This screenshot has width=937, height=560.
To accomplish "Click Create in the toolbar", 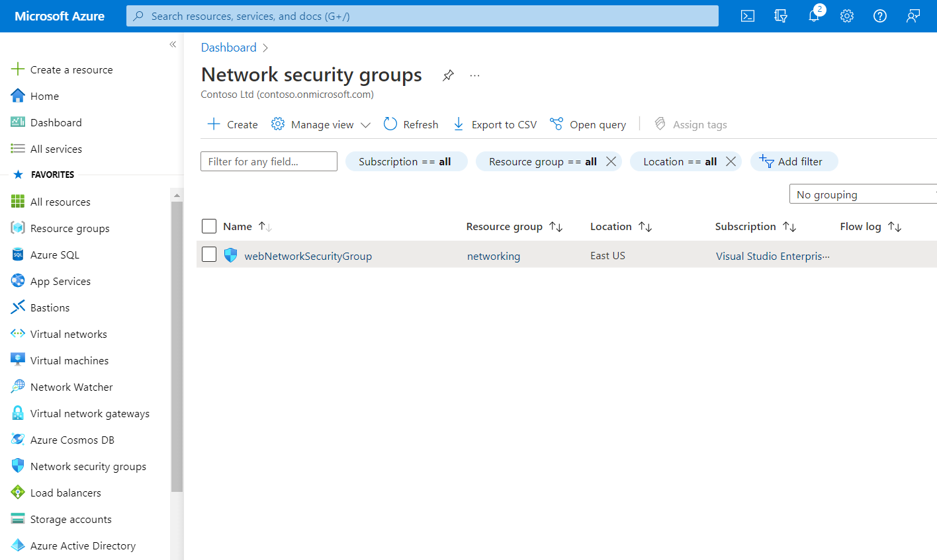I will pyautogui.click(x=232, y=124).
